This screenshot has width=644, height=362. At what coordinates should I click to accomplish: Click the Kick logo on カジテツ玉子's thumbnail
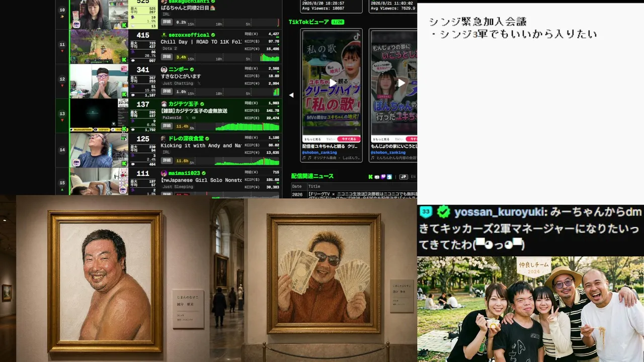[124, 129]
